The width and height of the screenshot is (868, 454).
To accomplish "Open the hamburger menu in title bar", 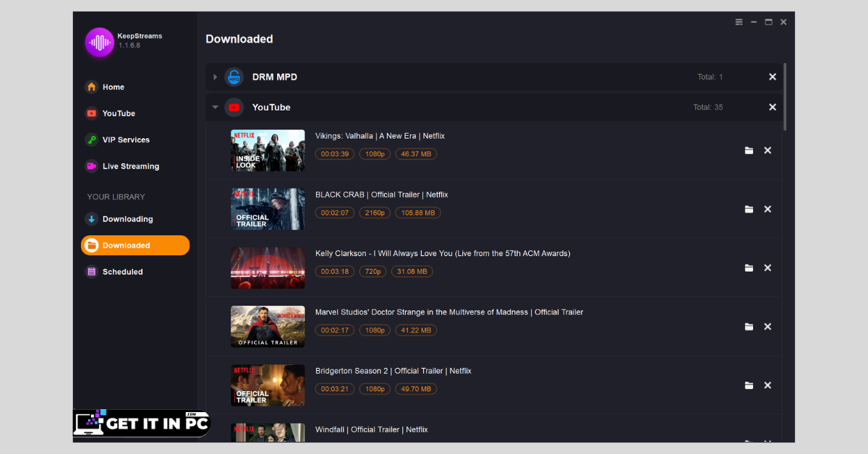I will click(739, 22).
